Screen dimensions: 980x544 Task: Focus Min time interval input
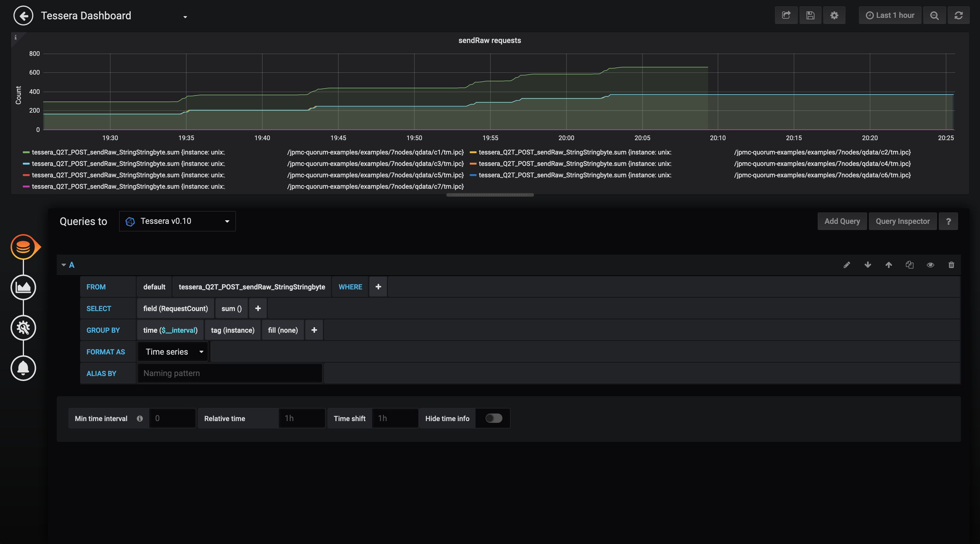pyautogui.click(x=172, y=419)
